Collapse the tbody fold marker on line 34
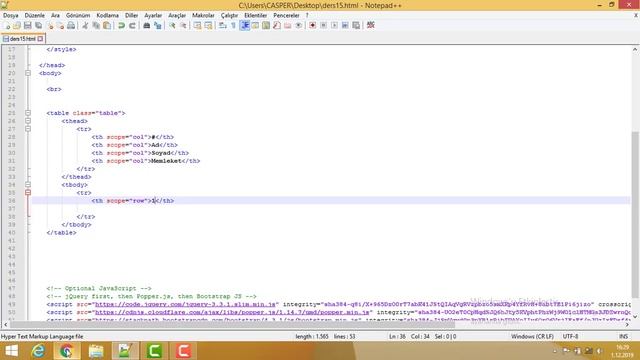 pyautogui.click(x=28, y=185)
